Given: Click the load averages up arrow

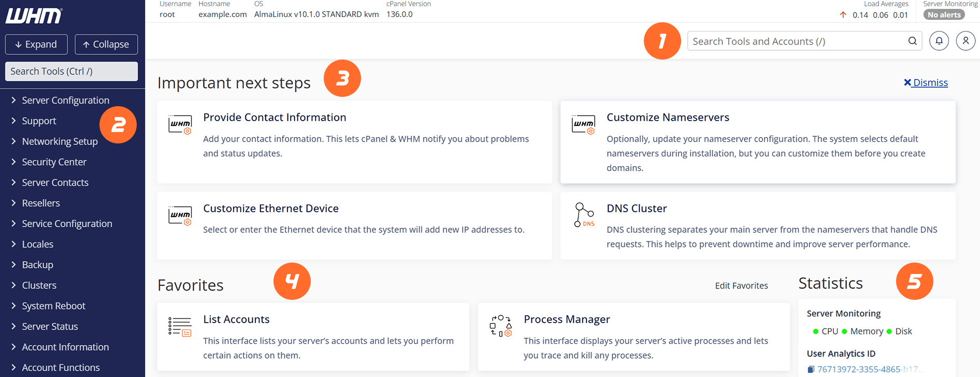Looking at the screenshot, I should 843,15.
